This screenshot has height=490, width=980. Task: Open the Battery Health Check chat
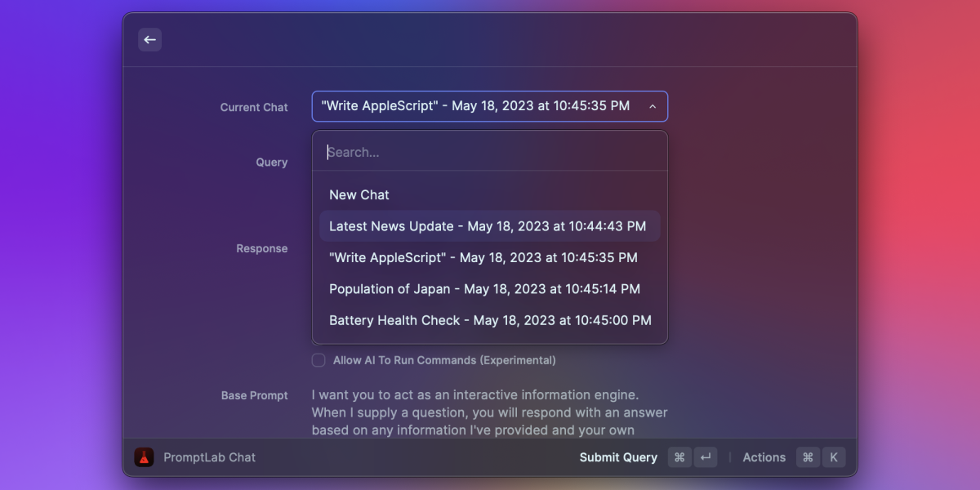pyautogui.click(x=490, y=320)
